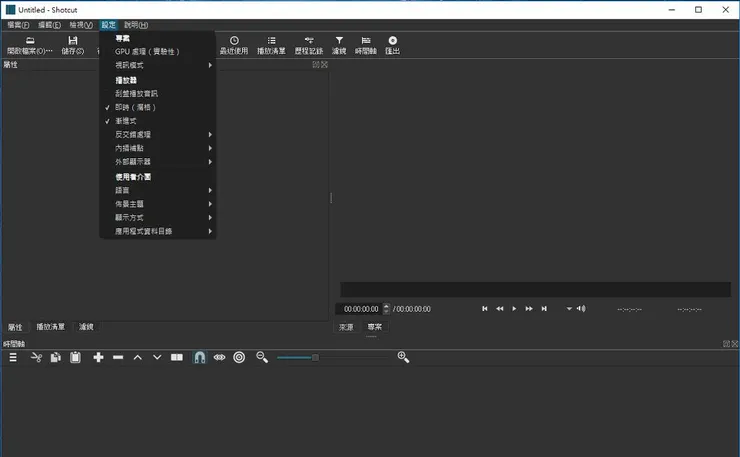Switch to the 屬性 properties bottom tab
This screenshot has width=740, height=457.
pyautogui.click(x=15, y=327)
